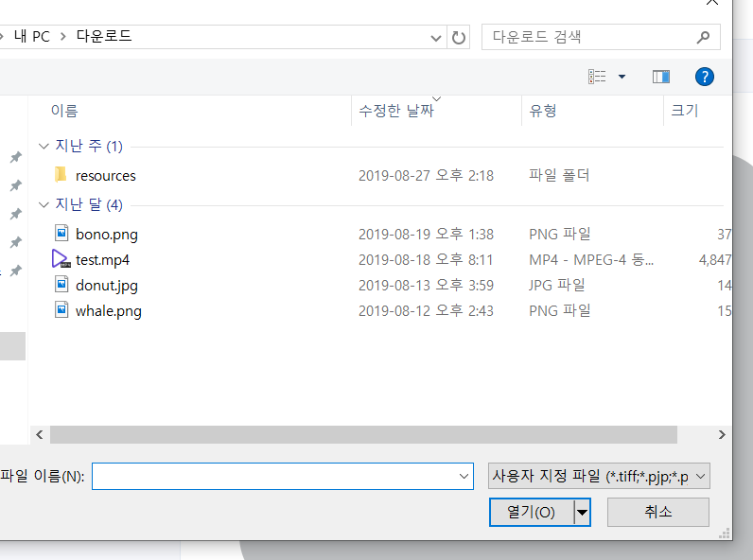Open the 열기 button split arrow
The width and height of the screenshot is (753, 560).
(582, 513)
